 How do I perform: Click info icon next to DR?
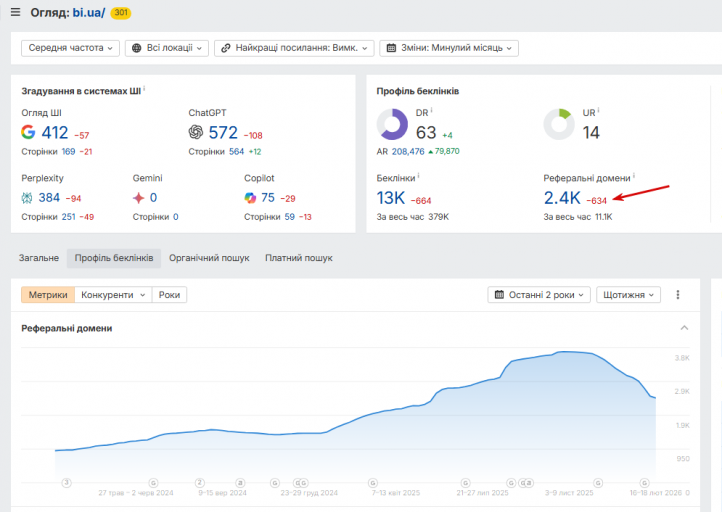431,111
